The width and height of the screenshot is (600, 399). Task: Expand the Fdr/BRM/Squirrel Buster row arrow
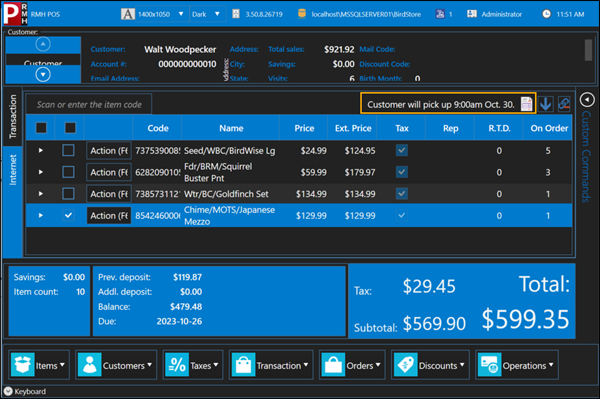41,172
